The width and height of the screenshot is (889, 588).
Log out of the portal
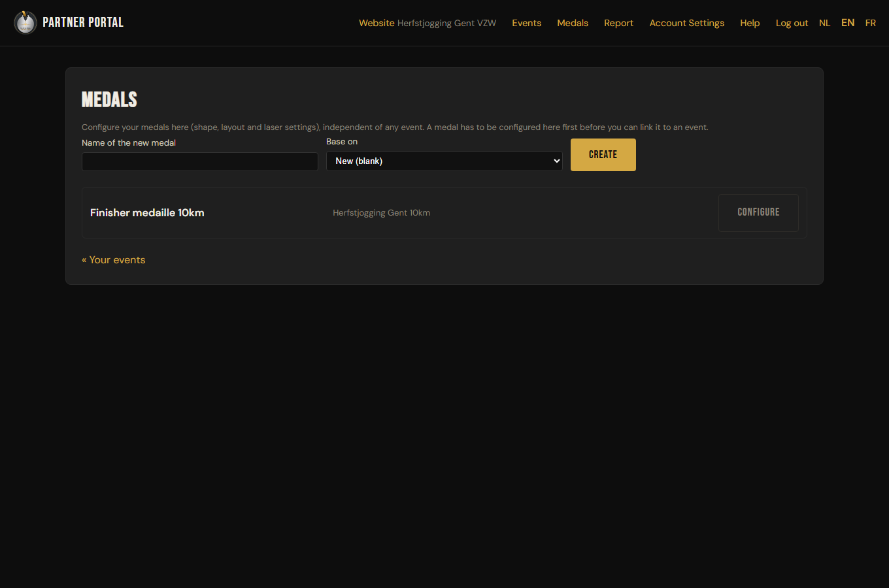pos(792,23)
